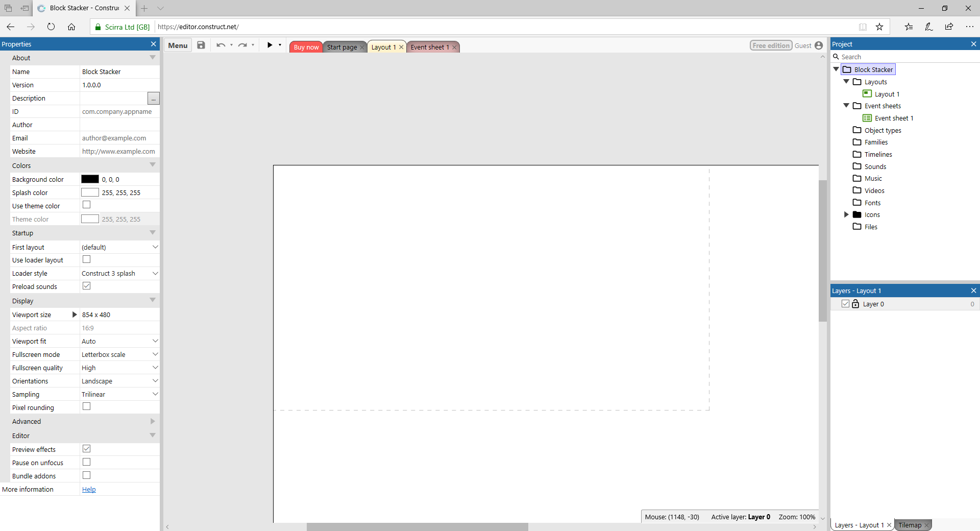The width and height of the screenshot is (980, 531).
Task: Click the Background color swatch
Action: click(x=90, y=179)
